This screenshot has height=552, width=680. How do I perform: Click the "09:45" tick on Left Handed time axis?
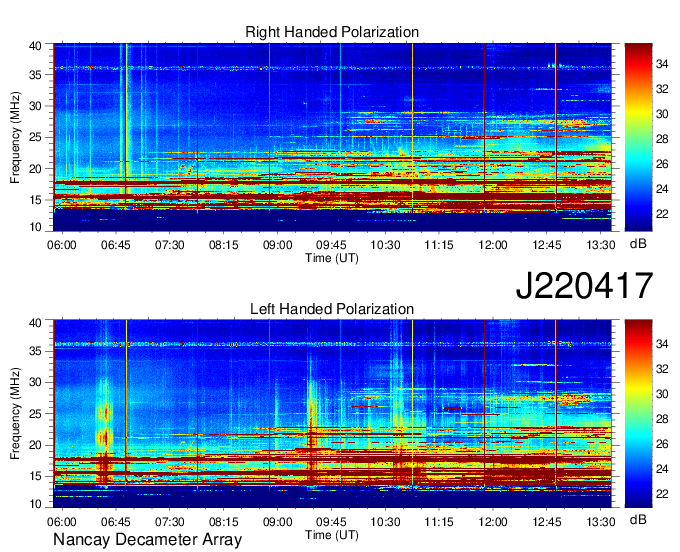331,522
